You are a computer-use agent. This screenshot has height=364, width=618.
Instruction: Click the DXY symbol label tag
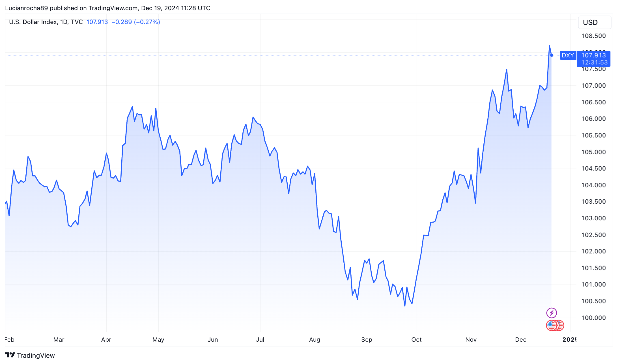click(x=568, y=55)
